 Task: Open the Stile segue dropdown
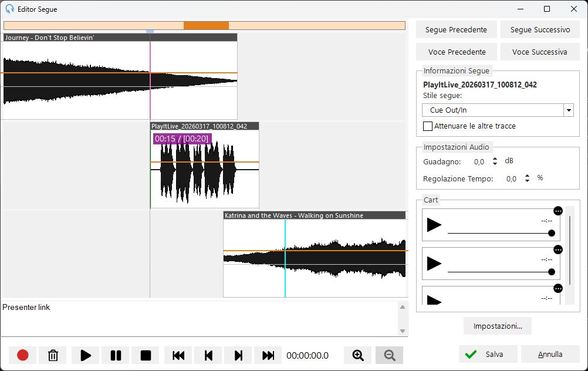(569, 110)
